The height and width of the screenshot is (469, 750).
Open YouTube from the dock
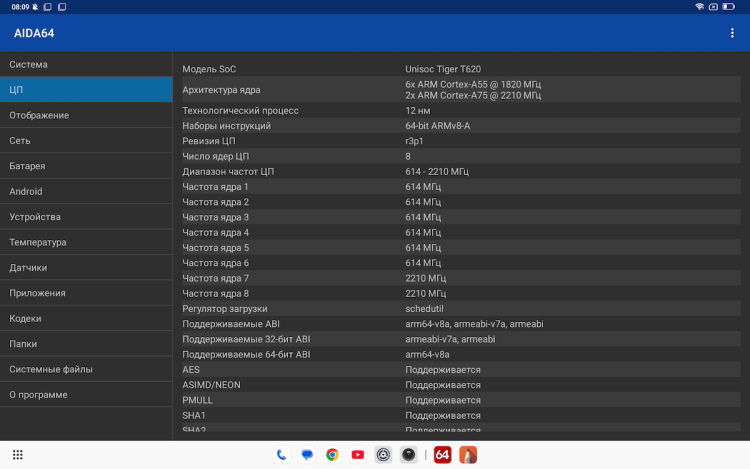pyautogui.click(x=358, y=455)
